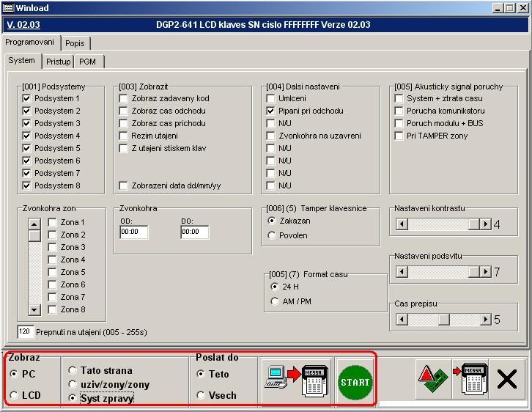Click the PC-to-keypad transfer icon

point(297,381)
